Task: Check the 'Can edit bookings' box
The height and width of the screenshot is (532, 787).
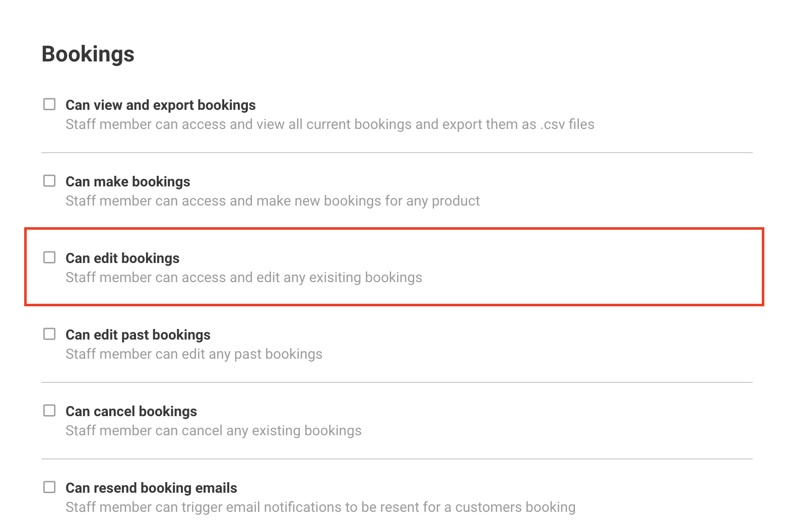Action: tap(49, 257)
